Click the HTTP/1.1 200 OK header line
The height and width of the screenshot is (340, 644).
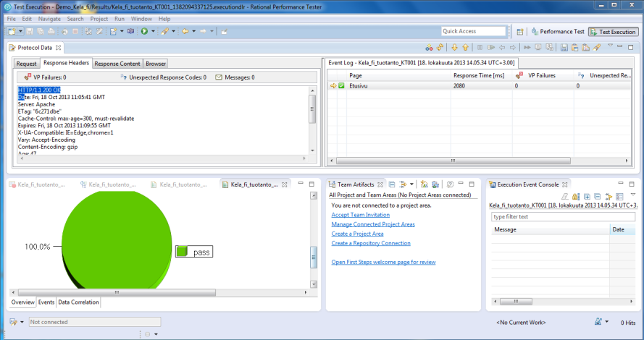(x=39, y=90)
